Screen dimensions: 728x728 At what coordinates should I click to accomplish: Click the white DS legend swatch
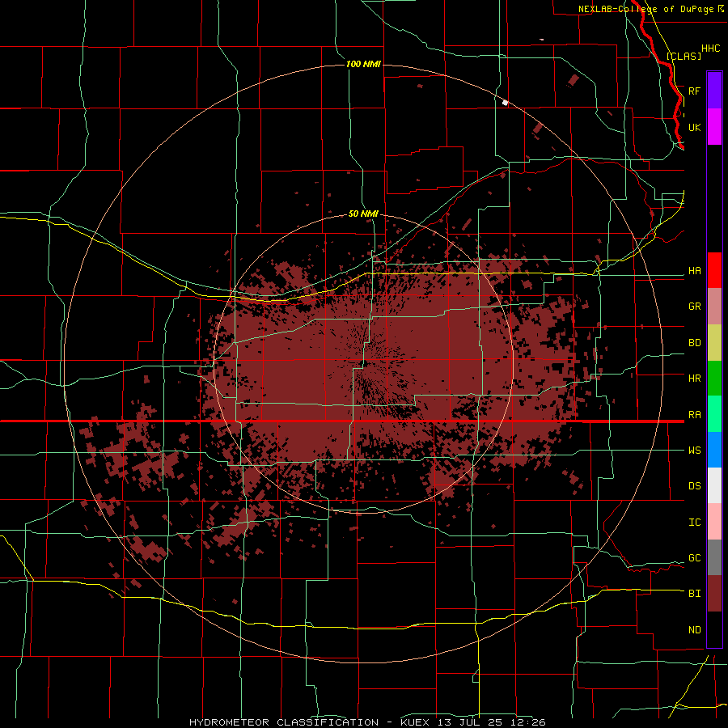click(x=714, y=485)
